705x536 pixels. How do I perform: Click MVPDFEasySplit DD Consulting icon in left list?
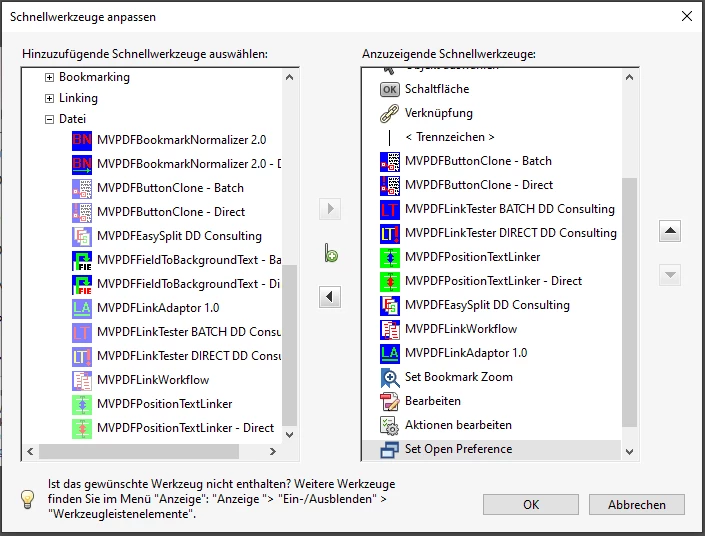[82, 237]
